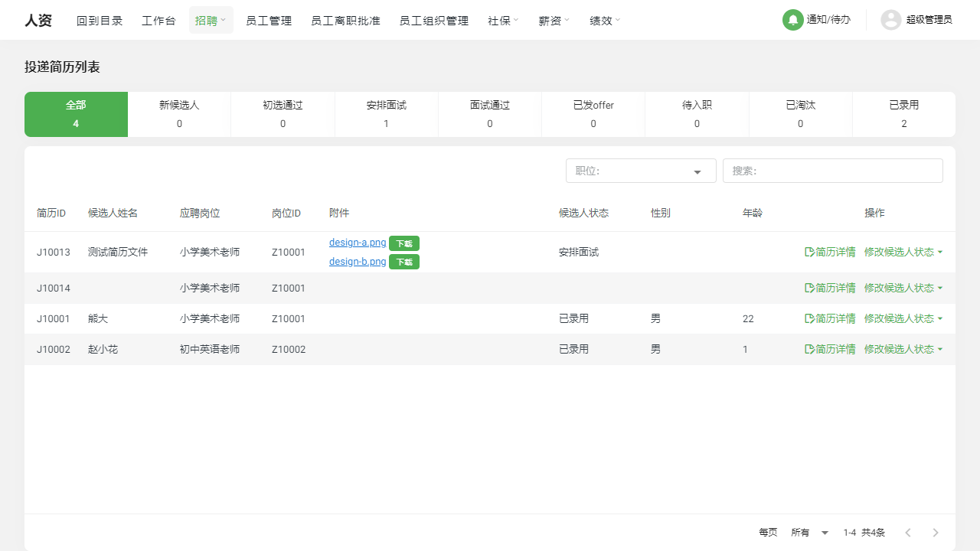980x551 pixels.
Task: Open the 员工管理 menu item
Action: 269,21
